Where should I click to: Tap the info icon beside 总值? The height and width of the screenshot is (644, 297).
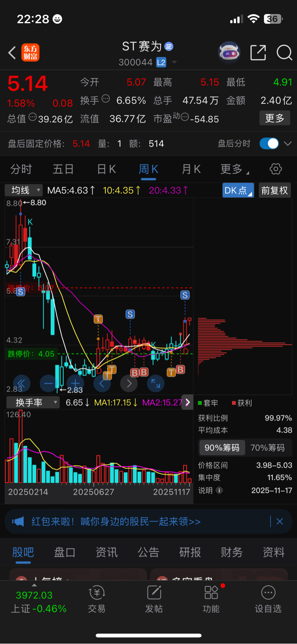click(32, 117)
